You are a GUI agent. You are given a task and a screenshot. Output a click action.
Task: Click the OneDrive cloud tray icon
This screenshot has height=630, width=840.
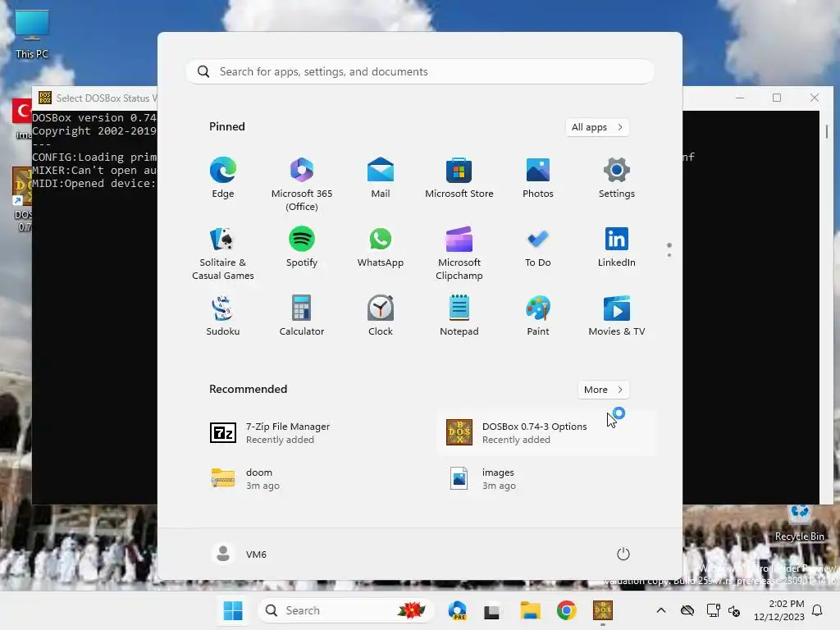[x=687, y=610]
